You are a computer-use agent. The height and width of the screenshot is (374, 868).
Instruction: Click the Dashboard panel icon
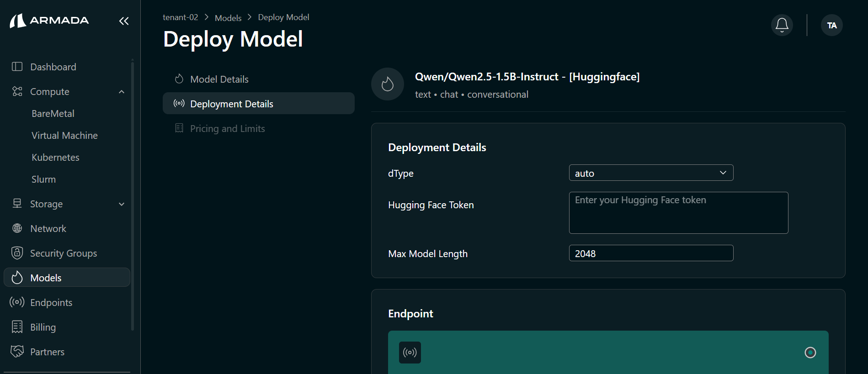coord(17,67)
